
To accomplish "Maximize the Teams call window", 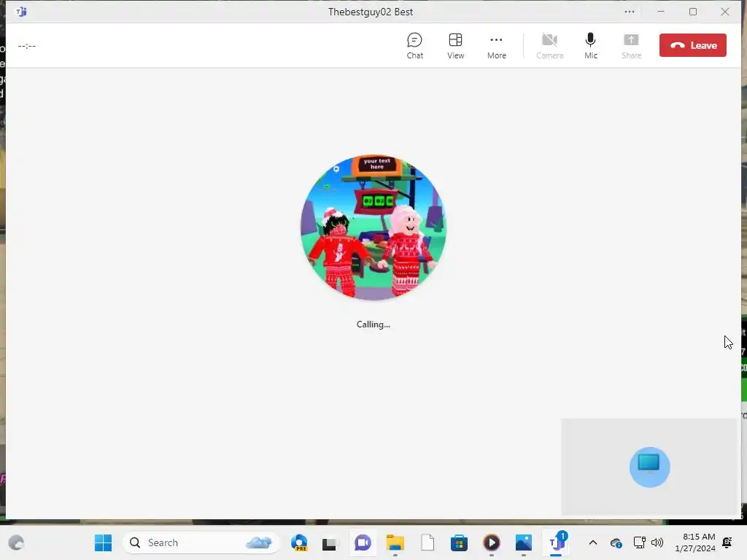I will (693, 12).
